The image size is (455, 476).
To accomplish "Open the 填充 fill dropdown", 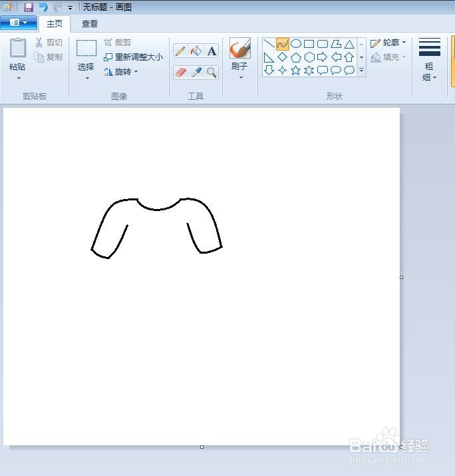I will [388, 57].
